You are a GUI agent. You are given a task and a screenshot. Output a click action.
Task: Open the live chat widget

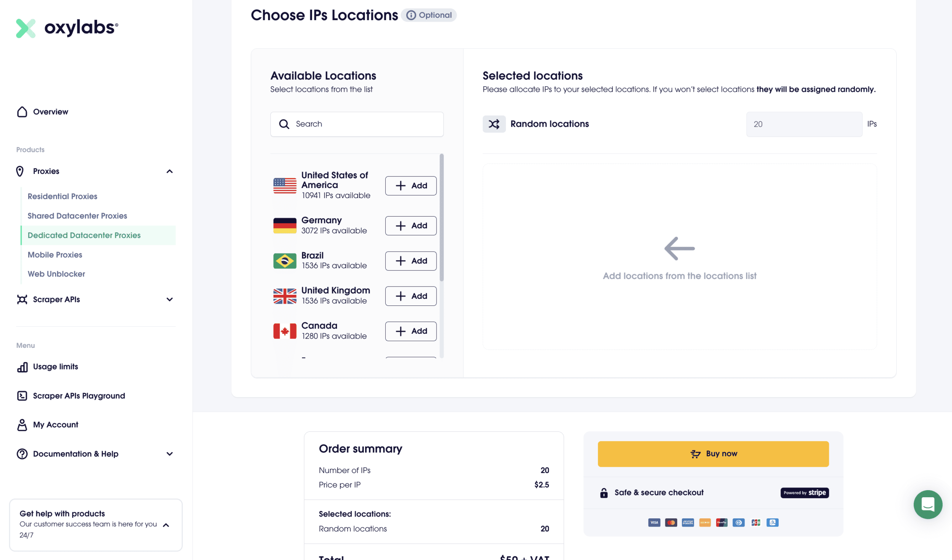click(x=927, y=504)
